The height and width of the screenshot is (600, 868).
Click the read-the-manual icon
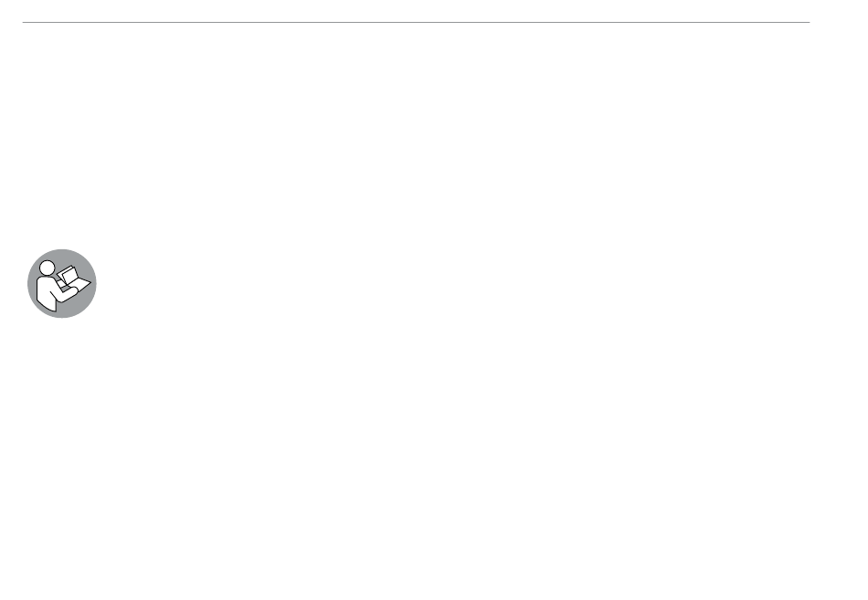tap(62, 283)
